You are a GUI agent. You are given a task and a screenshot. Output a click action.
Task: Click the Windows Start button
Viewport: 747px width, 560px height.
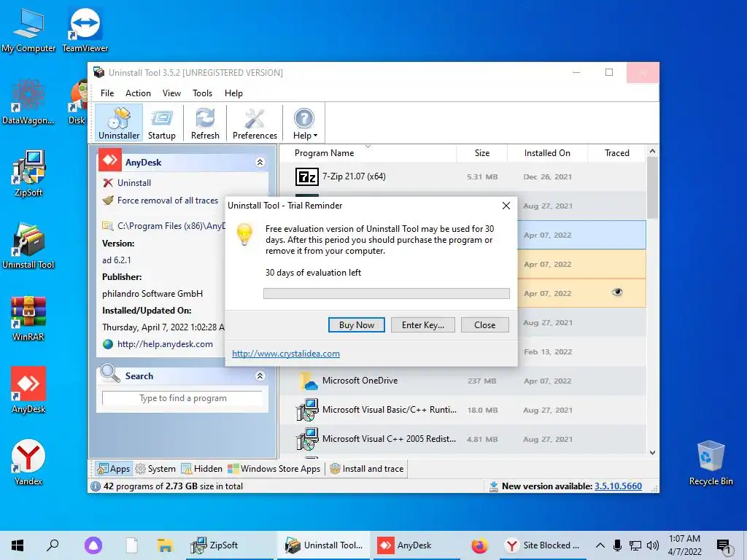point(18,545)
